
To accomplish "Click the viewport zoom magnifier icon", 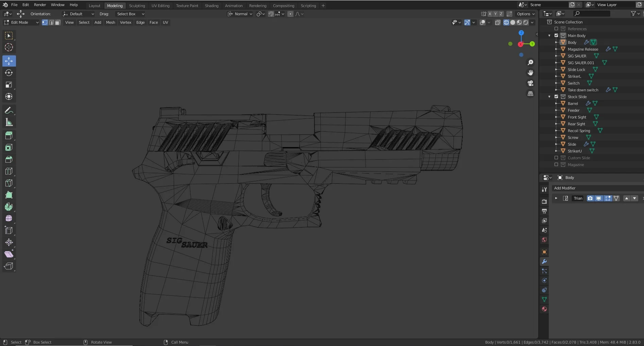I will pos(530,62).
